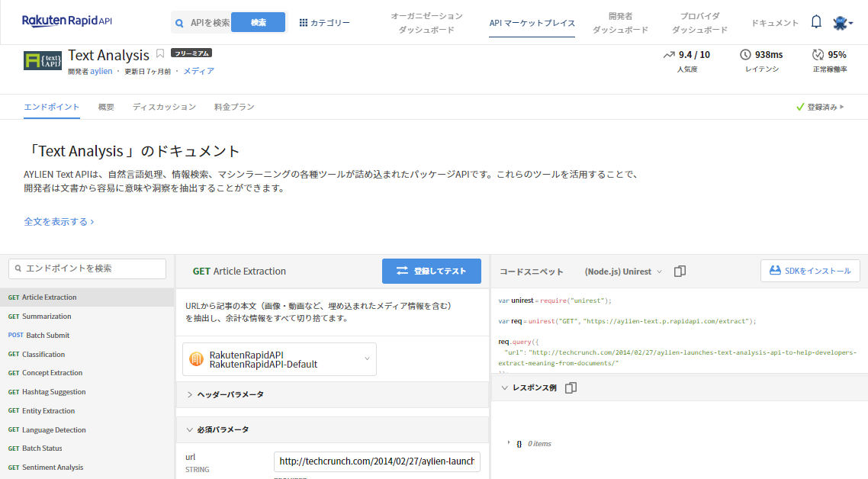The width and height of the screenshot is (868, 479).
Task: Expand ヘッダーパラメータ section
Action: [x=333, y=395]
